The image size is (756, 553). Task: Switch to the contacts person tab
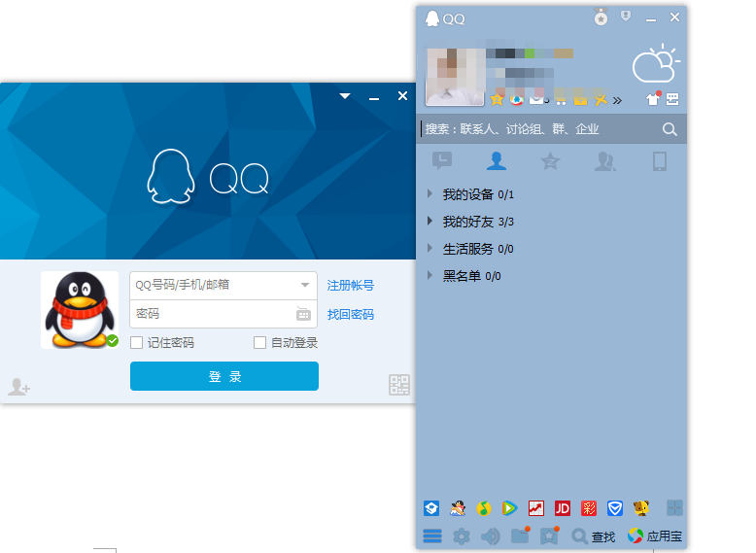point(497,161)
